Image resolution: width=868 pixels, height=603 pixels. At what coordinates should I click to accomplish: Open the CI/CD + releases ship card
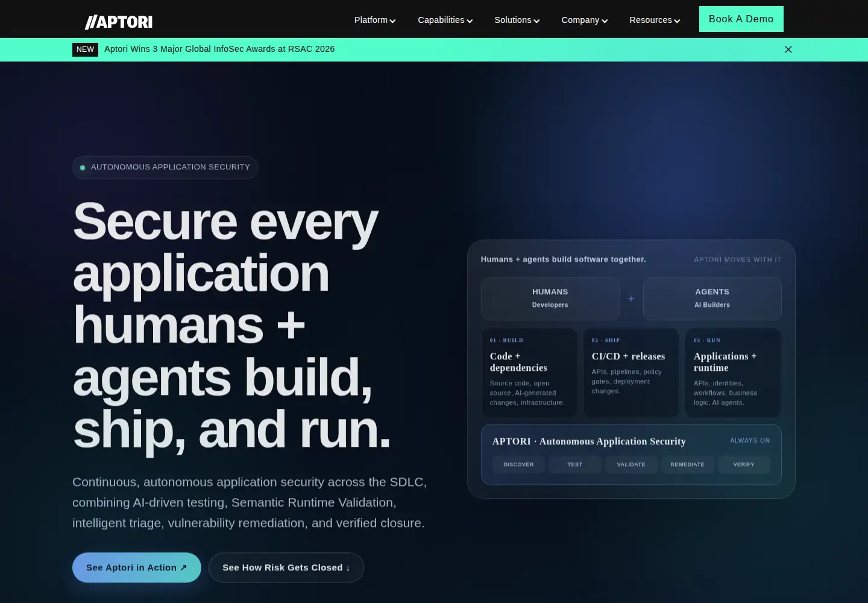click(631, 373)
